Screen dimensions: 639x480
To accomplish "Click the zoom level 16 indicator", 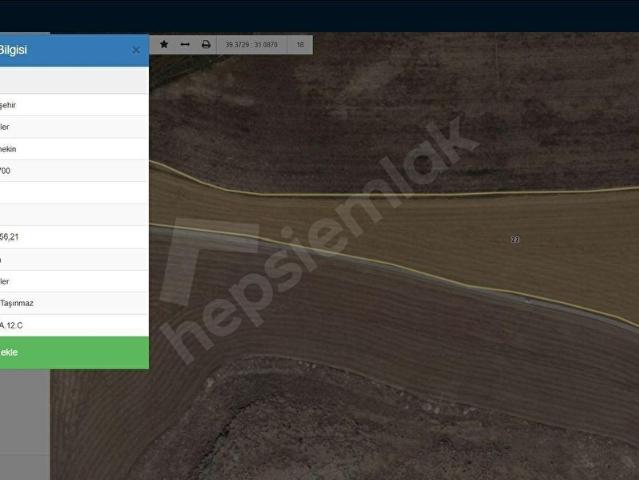I will click(x=300, y=44).
